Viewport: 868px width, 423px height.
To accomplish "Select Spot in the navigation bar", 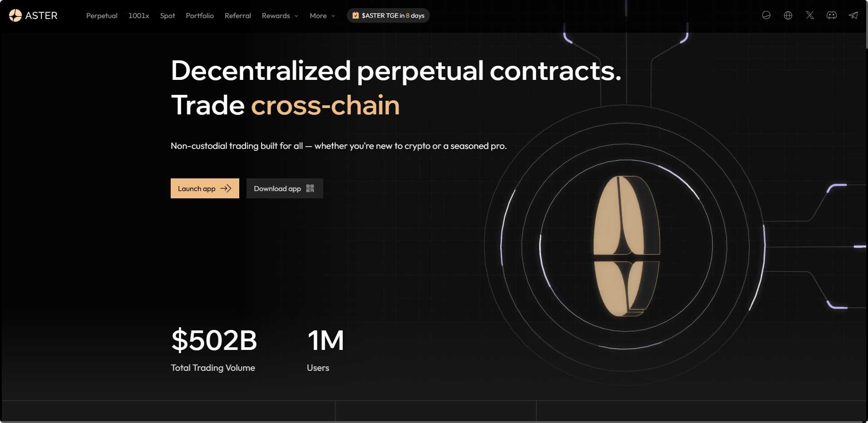I will 168,15.
